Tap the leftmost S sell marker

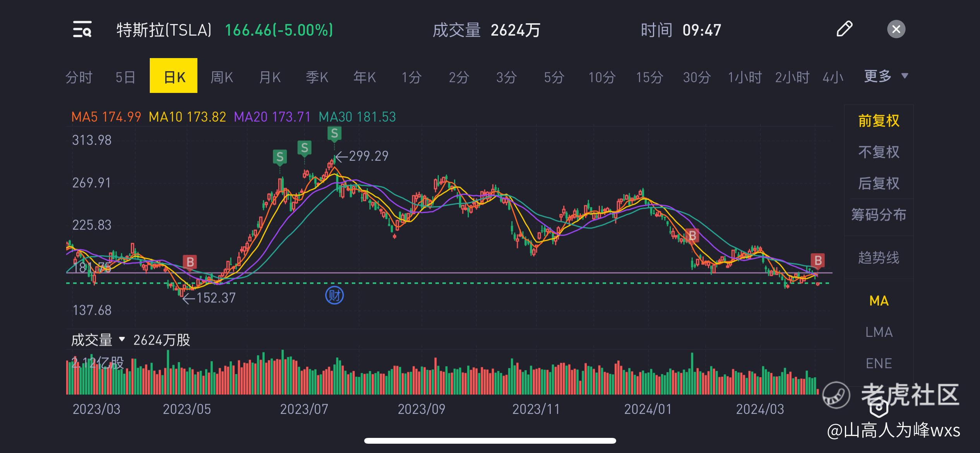coord(279,157)
